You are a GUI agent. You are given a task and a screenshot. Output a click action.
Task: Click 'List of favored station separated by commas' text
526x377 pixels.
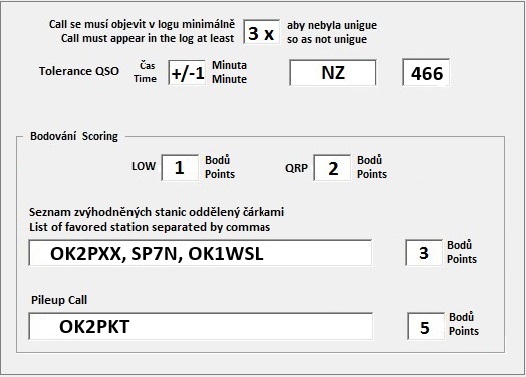[150, 227]
